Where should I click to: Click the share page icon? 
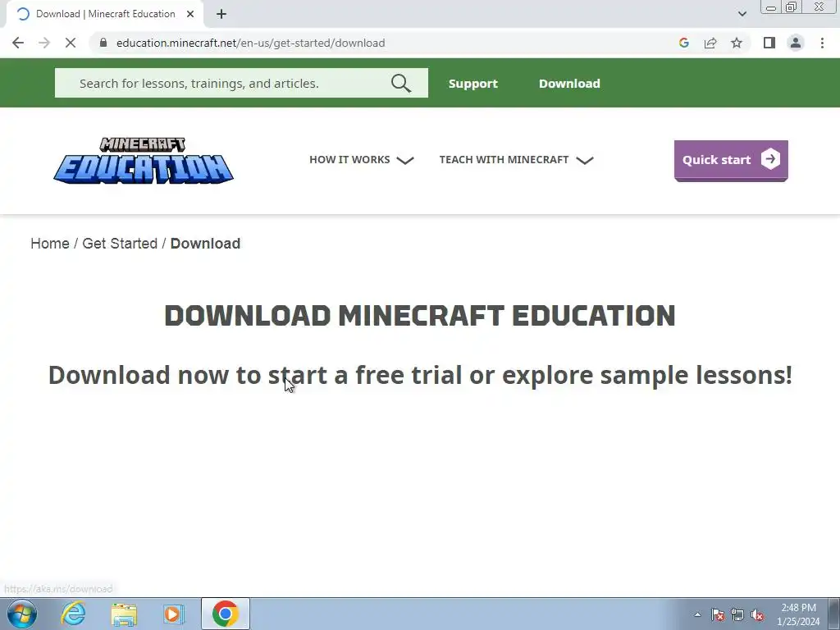[x=710, y=43]
